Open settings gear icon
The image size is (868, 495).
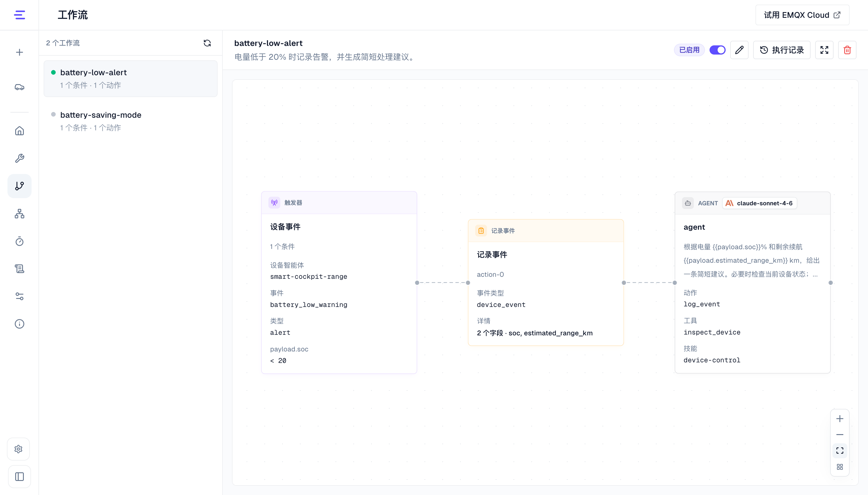click(19, 449)
